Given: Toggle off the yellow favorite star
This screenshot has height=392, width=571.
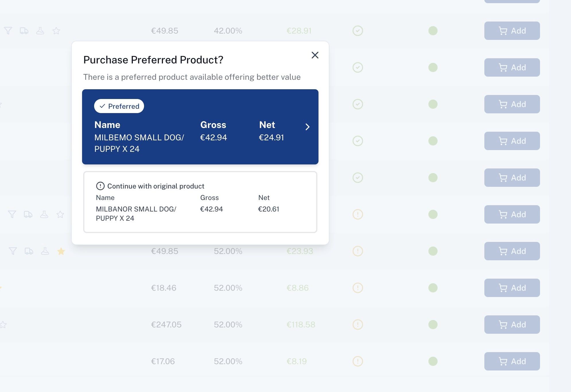Looking at the screenshot, I should tap(61, 251).
